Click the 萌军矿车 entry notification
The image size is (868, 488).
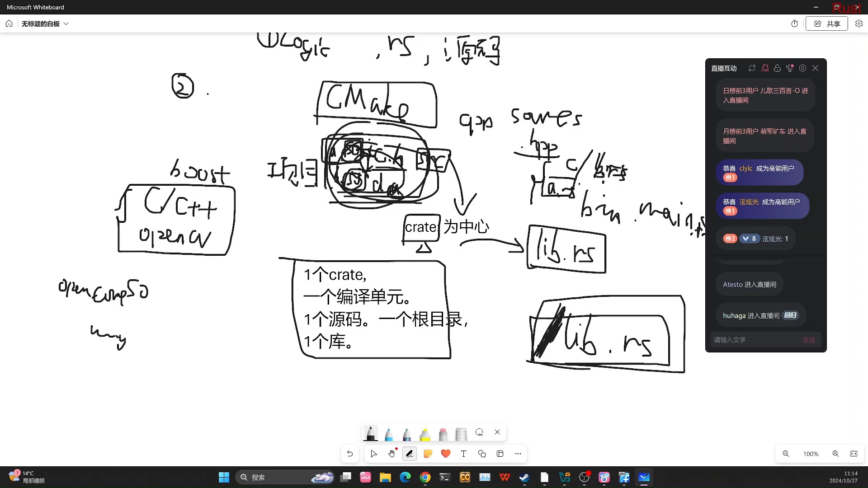click(764, 136)
